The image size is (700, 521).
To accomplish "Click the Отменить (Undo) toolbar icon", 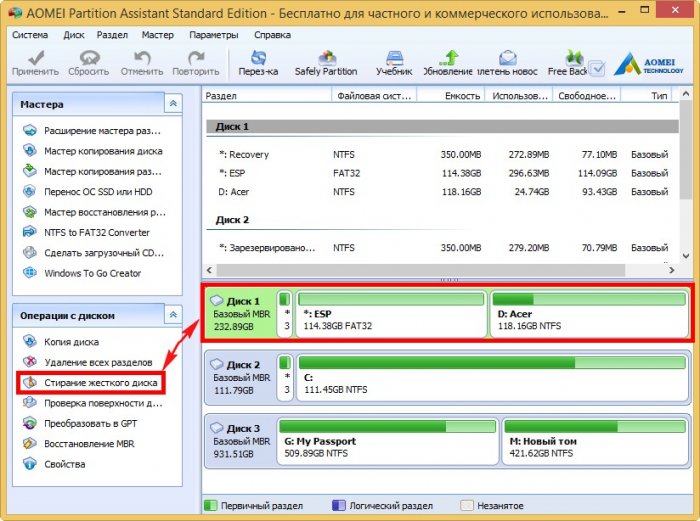I will tap(141, 64).
